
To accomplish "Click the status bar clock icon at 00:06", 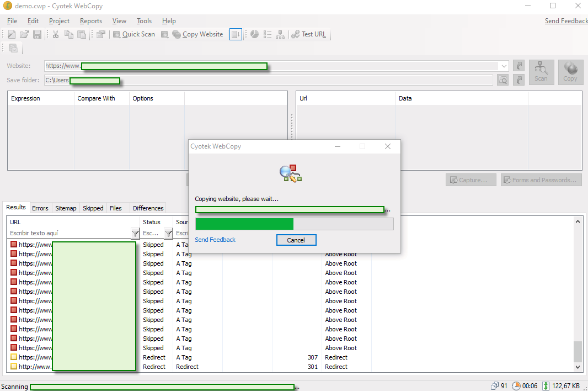I will 516,385.
